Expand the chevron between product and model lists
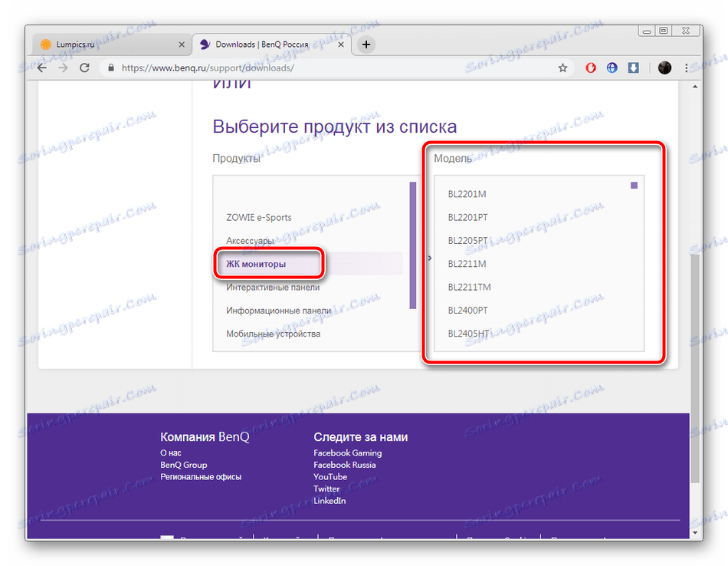The width and height of the screenshot is (728, 566). tap(428, 258)
